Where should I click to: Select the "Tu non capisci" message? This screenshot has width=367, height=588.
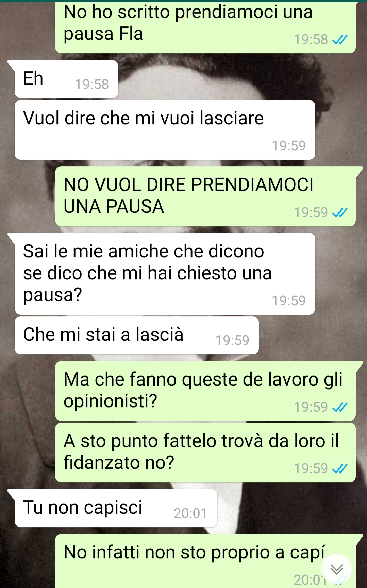(x=116, y=508)
